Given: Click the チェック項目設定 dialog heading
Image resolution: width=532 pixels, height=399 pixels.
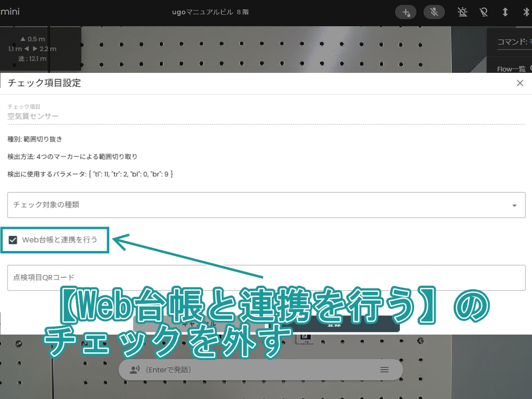Looking at the screenshot, I should 44,83.
